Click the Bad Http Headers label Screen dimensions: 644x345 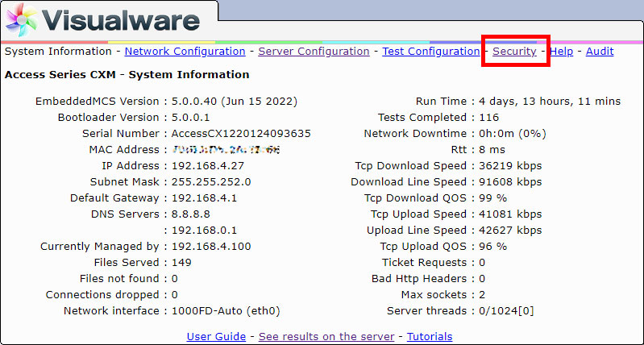click(x=419, y=278)
